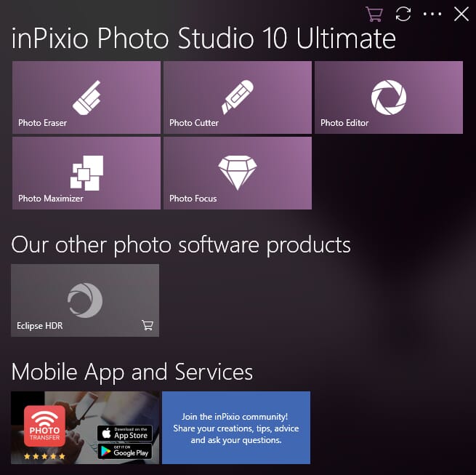
Task: Refresh using the circular arrows icon
Action: tap(403, 14)
